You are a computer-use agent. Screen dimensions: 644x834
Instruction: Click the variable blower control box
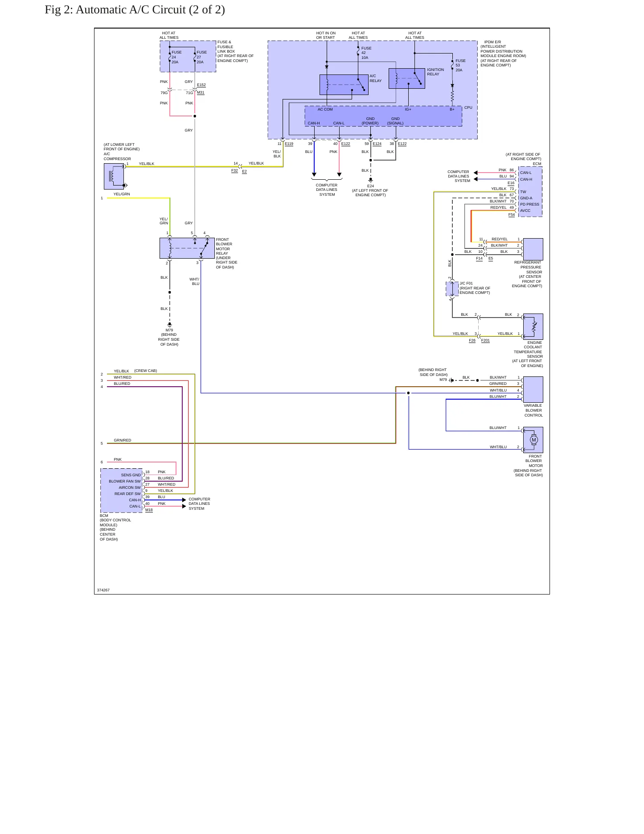533,389
